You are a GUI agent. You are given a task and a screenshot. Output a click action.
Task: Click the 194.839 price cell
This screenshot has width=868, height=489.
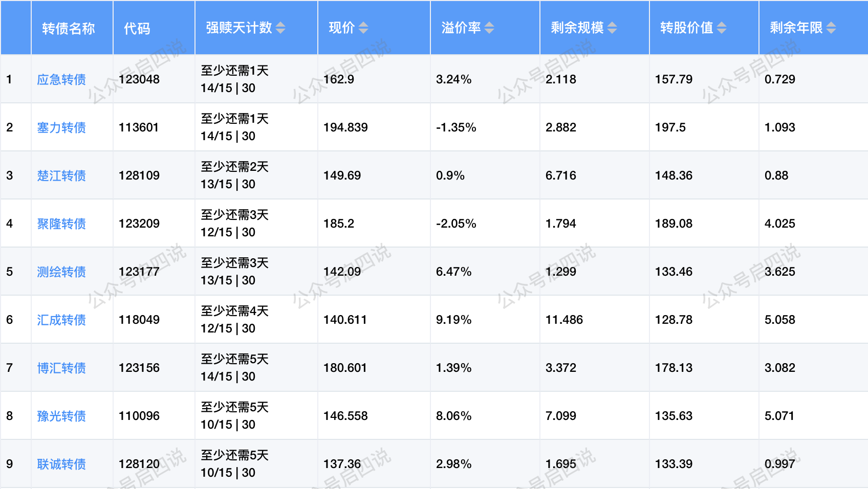tap(345, 127)
